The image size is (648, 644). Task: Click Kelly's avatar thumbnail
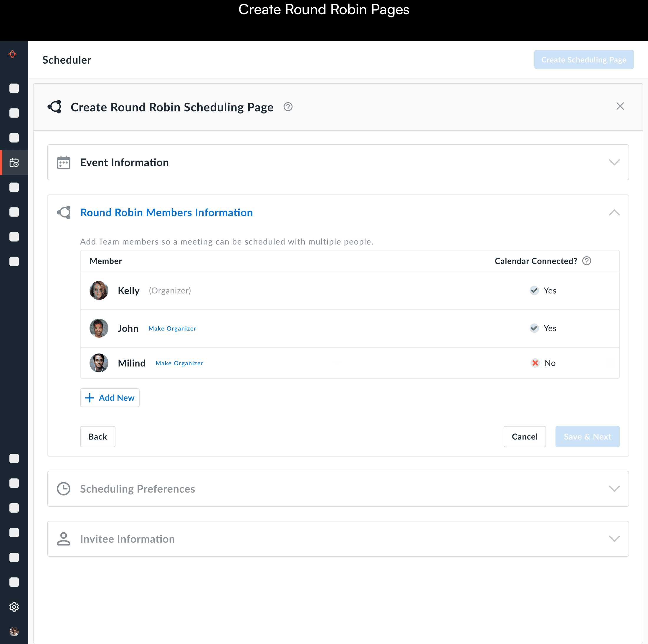click(99, 290)
